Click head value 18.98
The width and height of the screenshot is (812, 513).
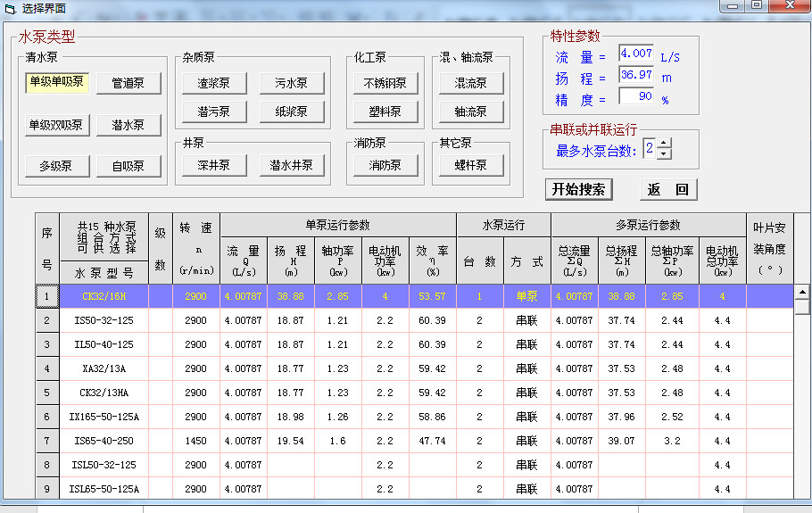pyautogui.click(x=291, y=418)
